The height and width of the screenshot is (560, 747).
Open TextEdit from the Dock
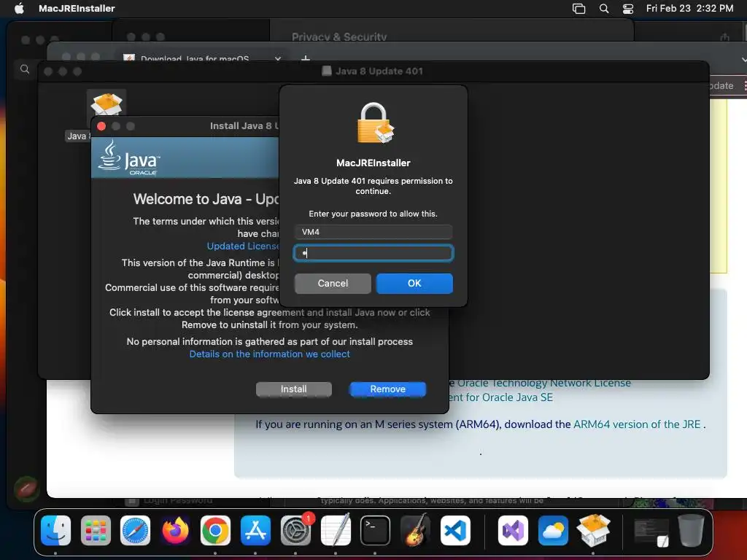(336, 530)
